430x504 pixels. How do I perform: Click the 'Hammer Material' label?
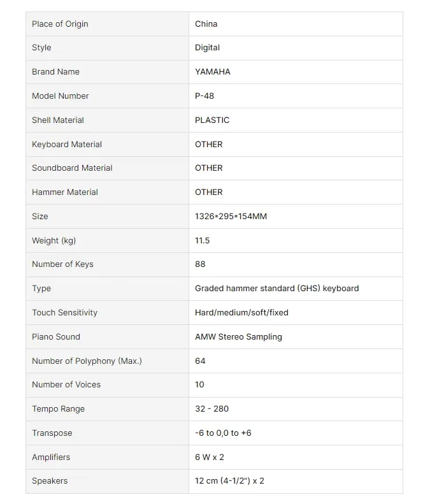coord(64,192)
